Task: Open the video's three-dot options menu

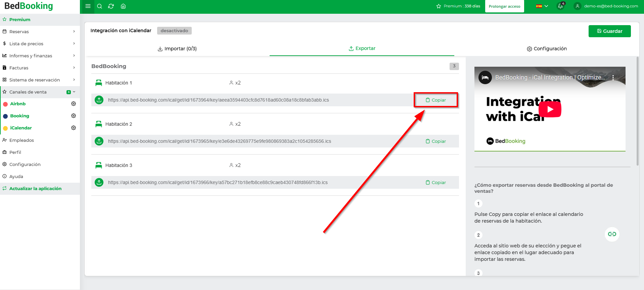Action: tap(613, 77)
